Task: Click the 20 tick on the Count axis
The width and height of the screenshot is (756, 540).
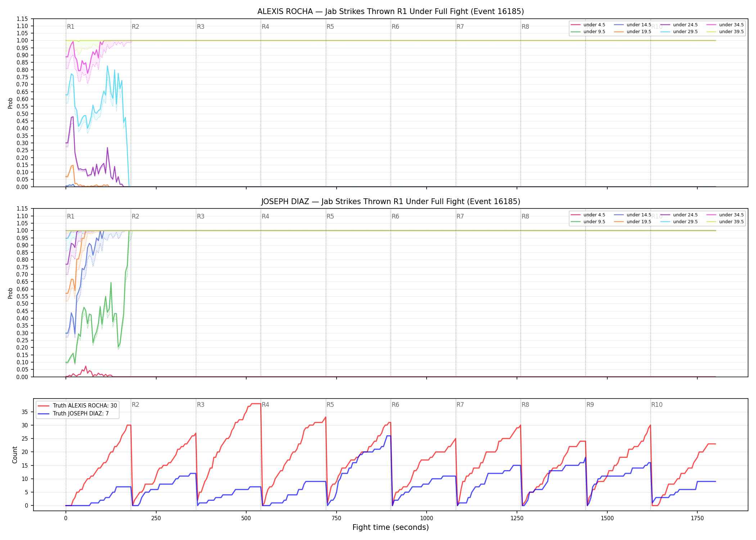Action: pos(25,452)
